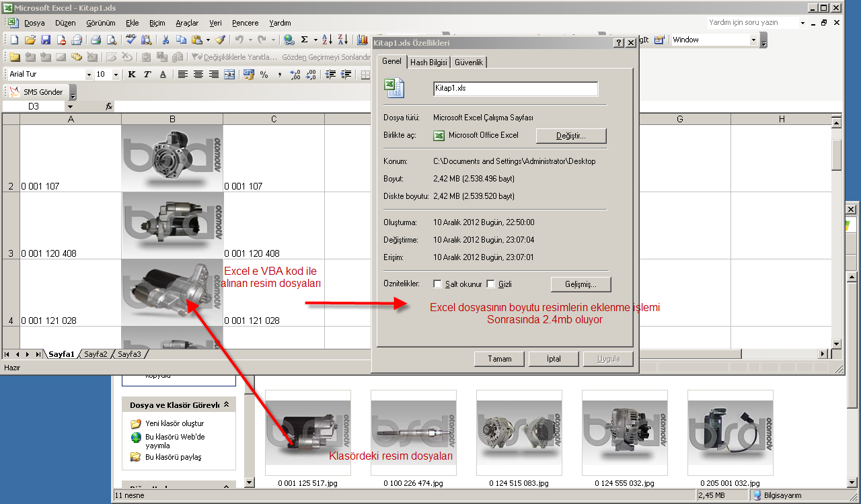Click column H header
Image resolution: width=861 pixels, height=504 pixels.
tap(781, 119)
